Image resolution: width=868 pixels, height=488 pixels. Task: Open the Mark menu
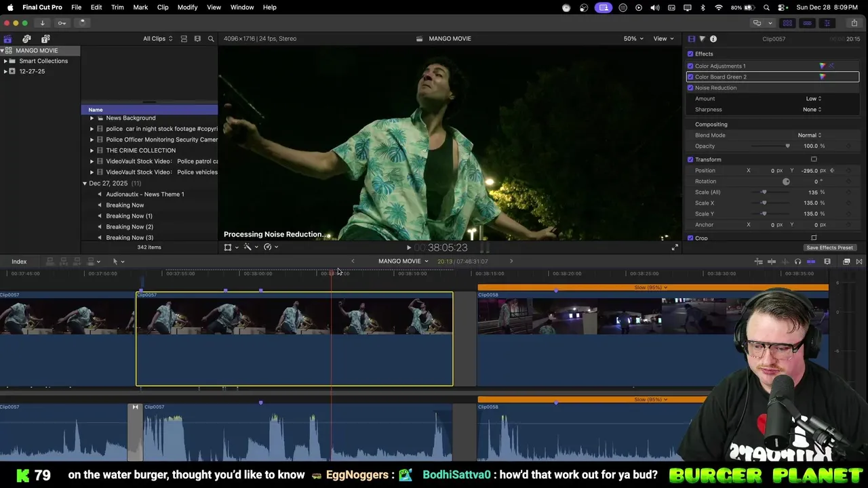[x=140, y=7]
